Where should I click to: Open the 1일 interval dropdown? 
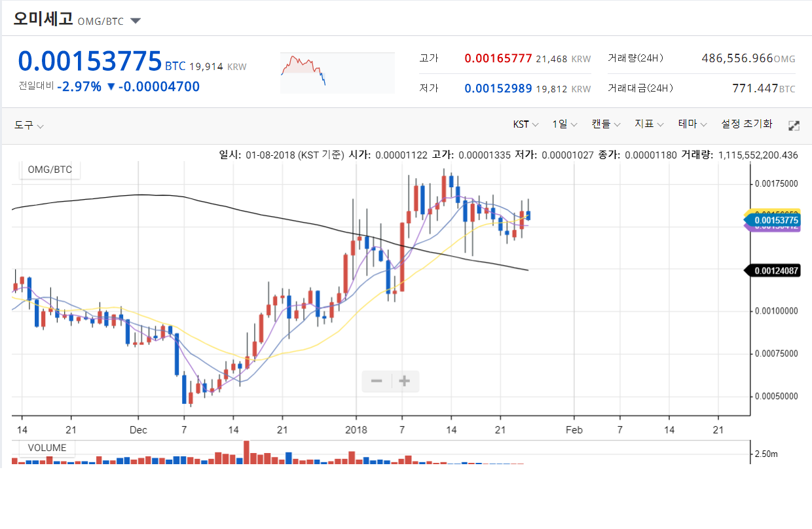564,124
